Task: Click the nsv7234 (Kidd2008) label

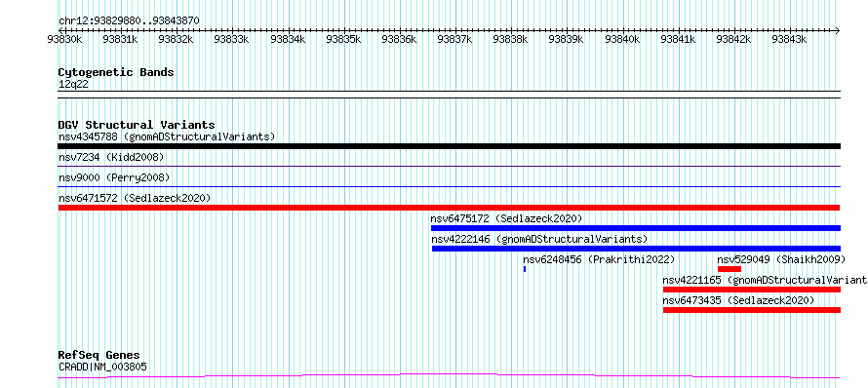Action: tap(111, 157)
